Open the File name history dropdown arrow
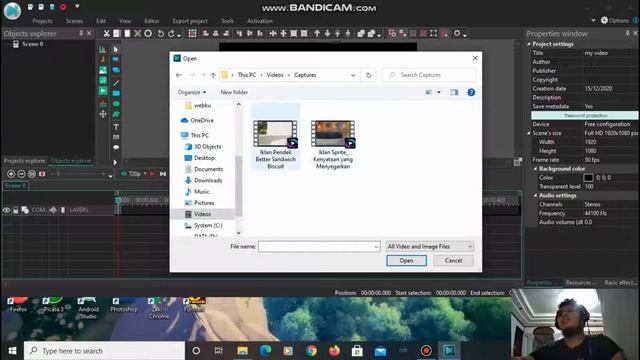 point(376,247)
